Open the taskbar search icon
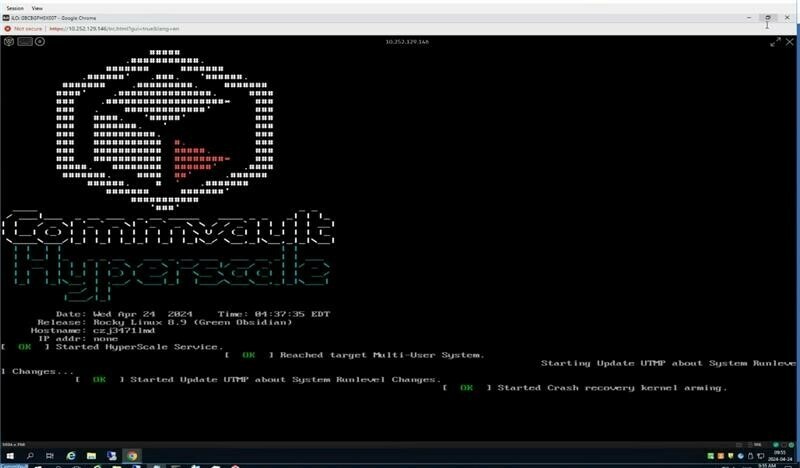The image size is (800, 468). tap(30, 456)
